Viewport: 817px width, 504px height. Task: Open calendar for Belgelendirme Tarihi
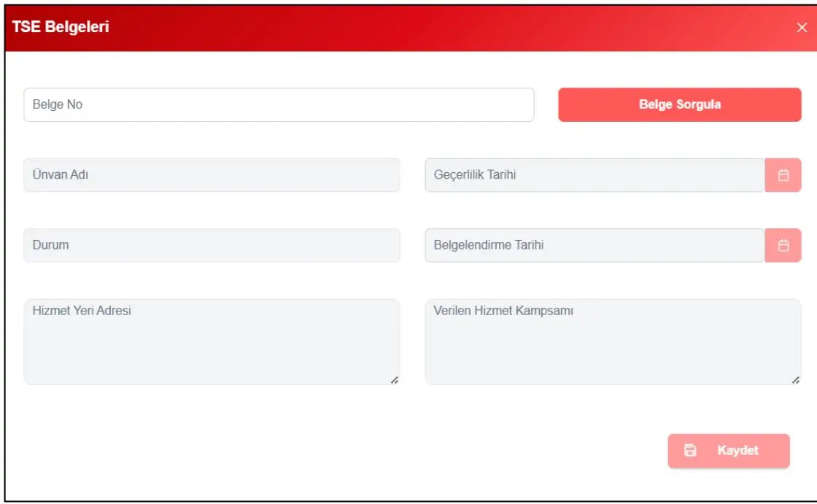click(x=783, y=245)
